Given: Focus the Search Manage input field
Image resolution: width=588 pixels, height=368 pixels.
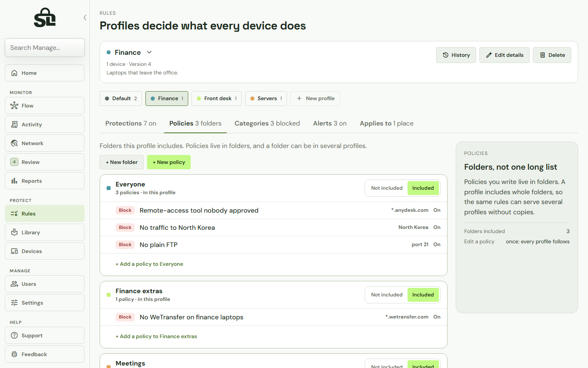Looking at the screenshot, I should [x=45, y=48].
